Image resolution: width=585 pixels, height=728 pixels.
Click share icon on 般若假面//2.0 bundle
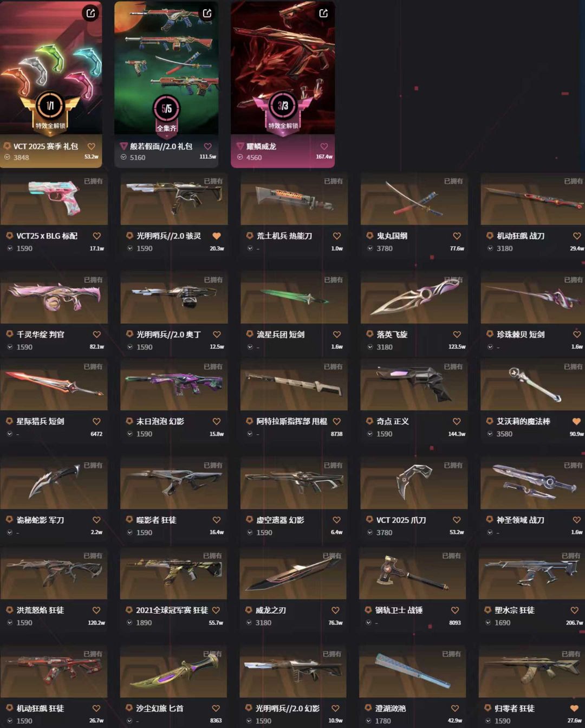point(207,13)
